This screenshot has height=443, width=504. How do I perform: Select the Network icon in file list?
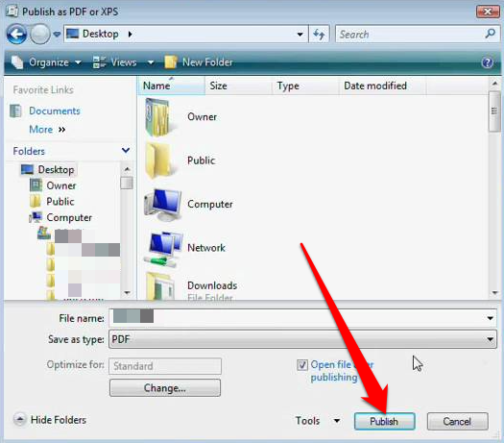[163, 248]
